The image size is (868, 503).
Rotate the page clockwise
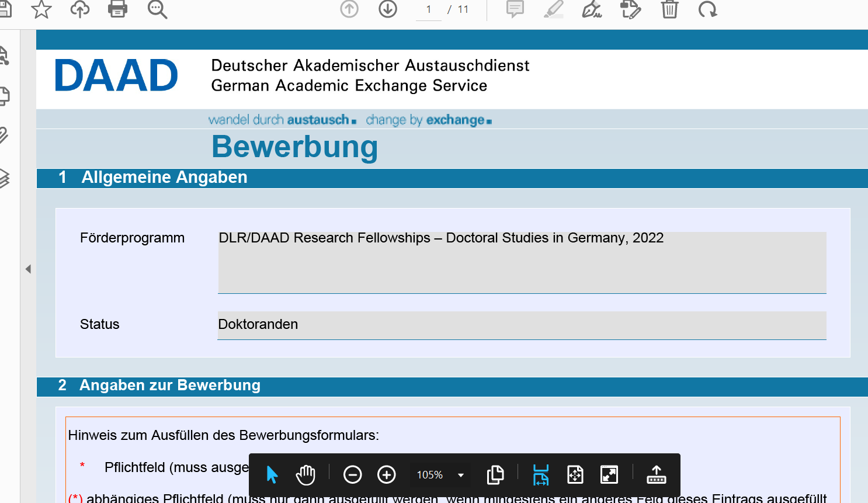pos(707,9)
